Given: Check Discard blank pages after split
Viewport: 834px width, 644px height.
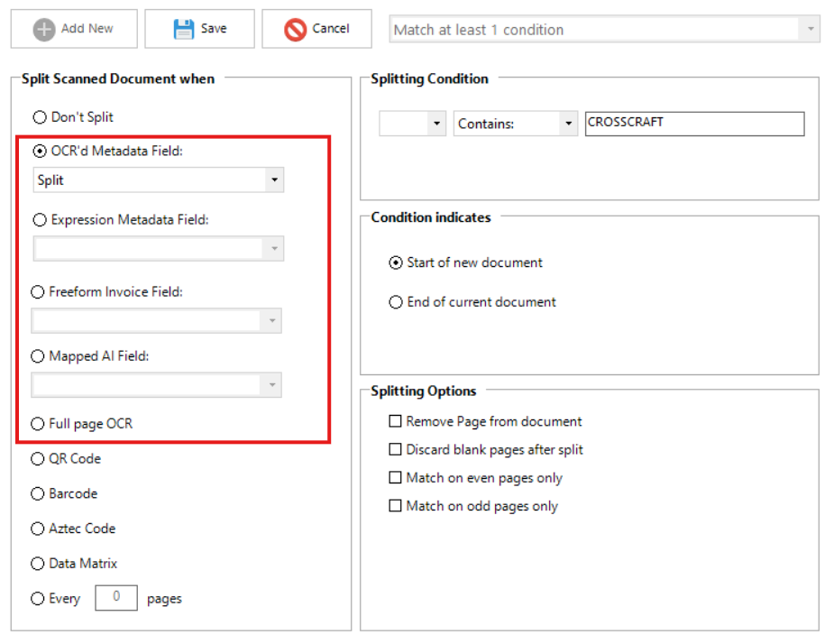Looking at the screenshot, I should [x=395, y=449].
